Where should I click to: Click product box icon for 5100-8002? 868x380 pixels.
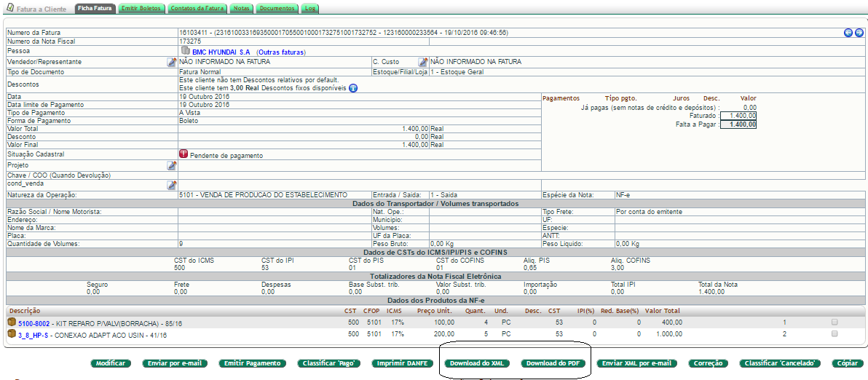click(12, 322)
